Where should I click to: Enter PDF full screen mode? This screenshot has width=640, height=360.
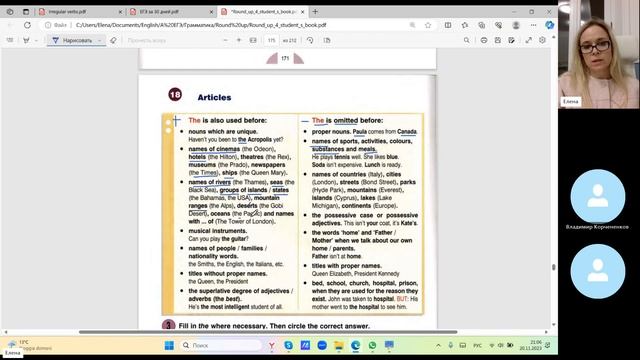pyautogui.click(x=529, y=40)
